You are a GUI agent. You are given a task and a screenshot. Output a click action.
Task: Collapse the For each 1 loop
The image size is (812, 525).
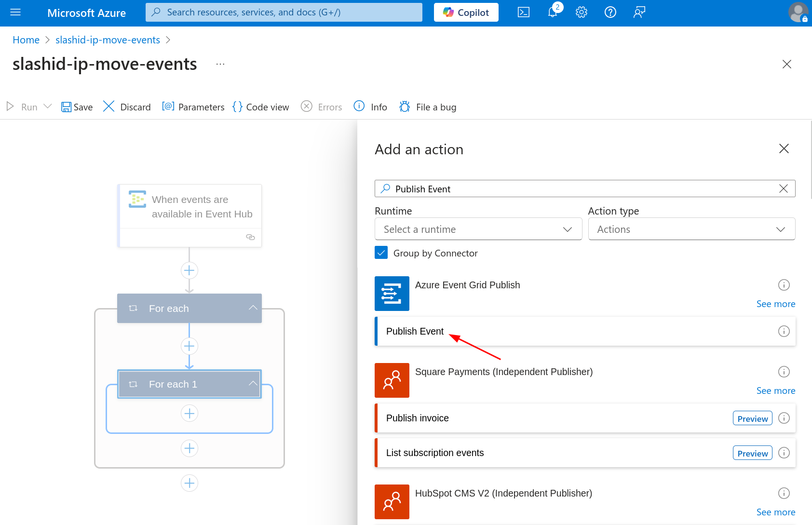click(253, 384)
